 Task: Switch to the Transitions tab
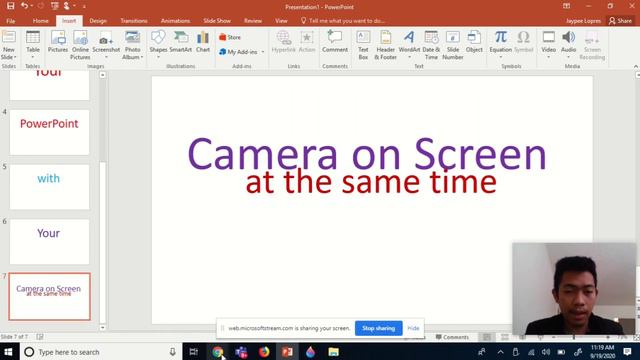pos(134,21)
